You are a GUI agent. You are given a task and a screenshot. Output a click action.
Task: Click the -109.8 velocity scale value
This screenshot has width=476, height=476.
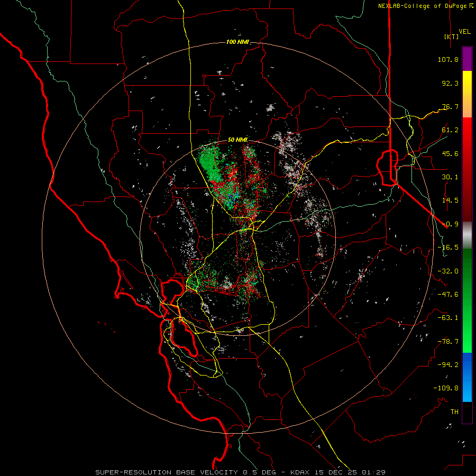point(446,388)
